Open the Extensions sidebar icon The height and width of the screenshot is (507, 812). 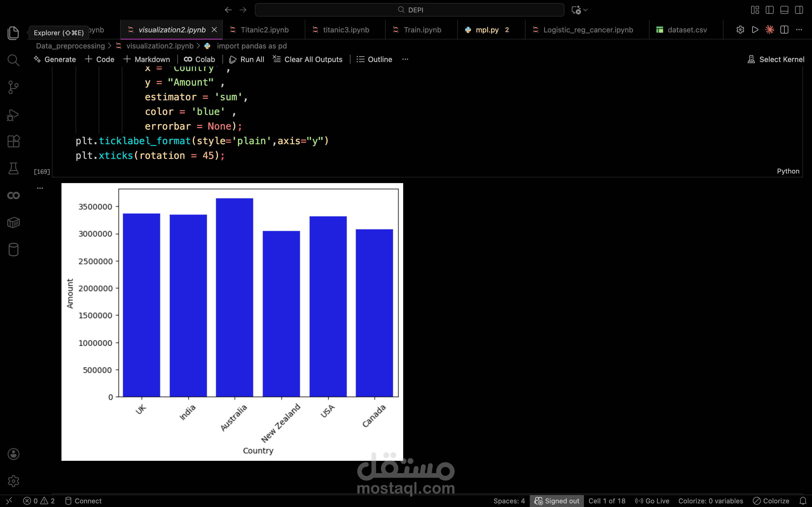tap(14, 141)
